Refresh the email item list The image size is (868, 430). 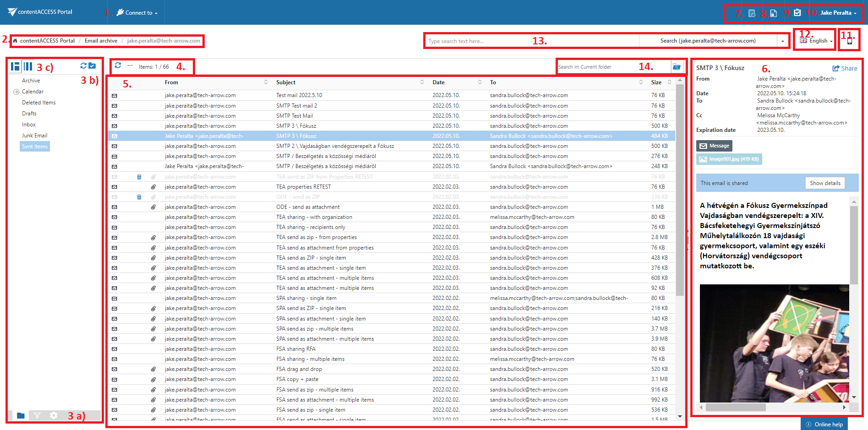coord(118,65)
